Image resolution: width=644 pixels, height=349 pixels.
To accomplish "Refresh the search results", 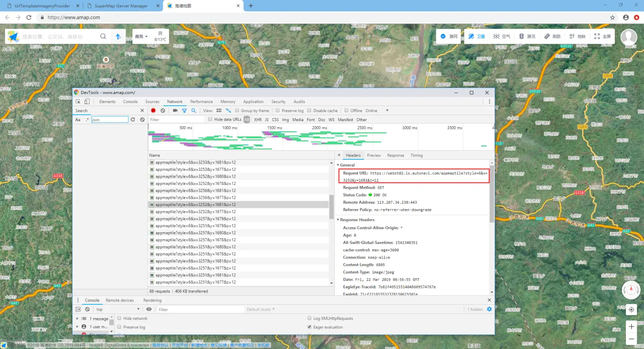I will click(133, 119).
